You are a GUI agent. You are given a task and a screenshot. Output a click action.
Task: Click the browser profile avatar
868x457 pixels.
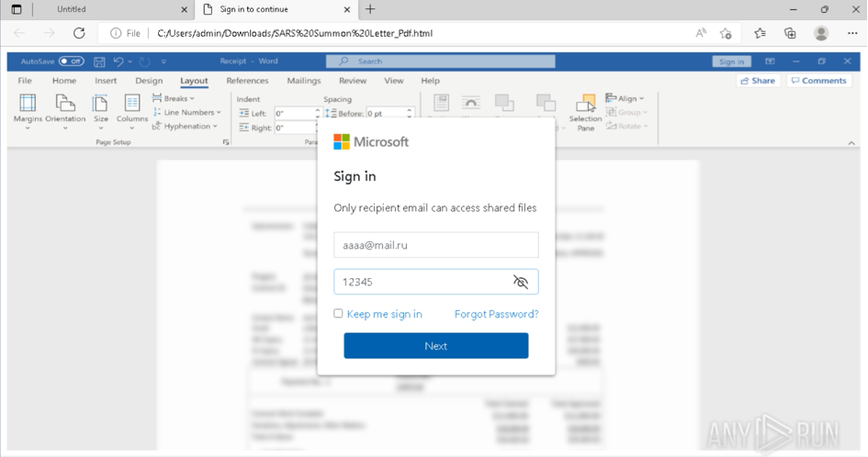(x=821, y=33)
